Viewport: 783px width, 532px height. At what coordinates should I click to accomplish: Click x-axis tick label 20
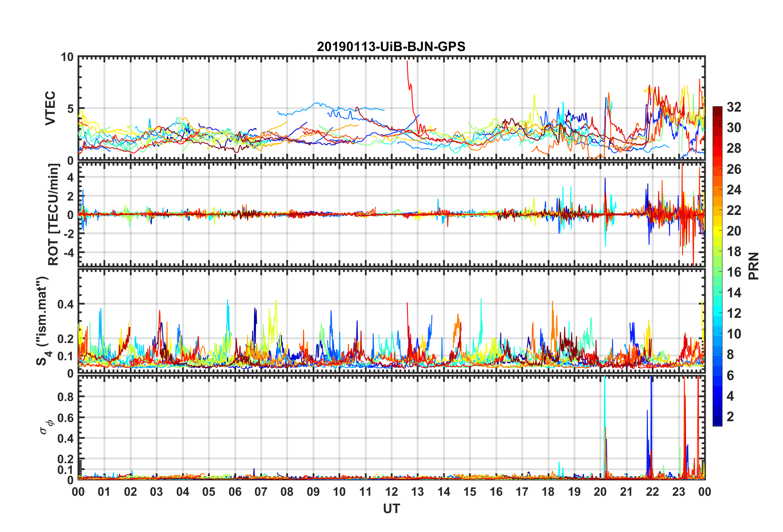click(x=600, y=492)
